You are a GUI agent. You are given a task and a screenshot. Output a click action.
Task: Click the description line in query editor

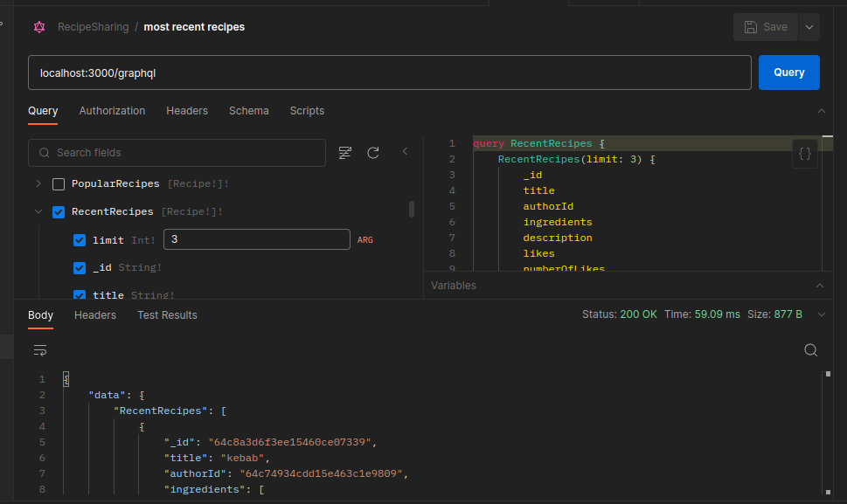(558, 238)
